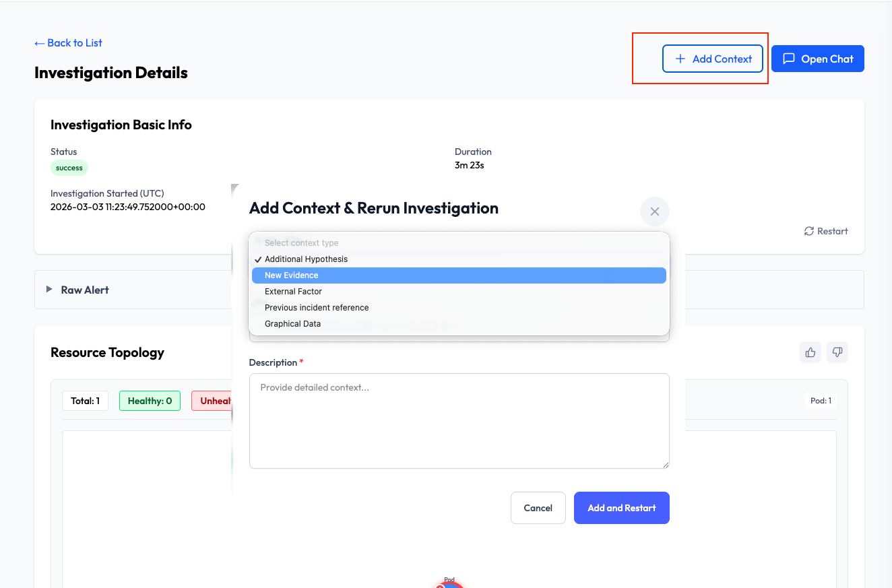Select New Evidence context type
Screen dimensions: 892x588
[458, 275]
